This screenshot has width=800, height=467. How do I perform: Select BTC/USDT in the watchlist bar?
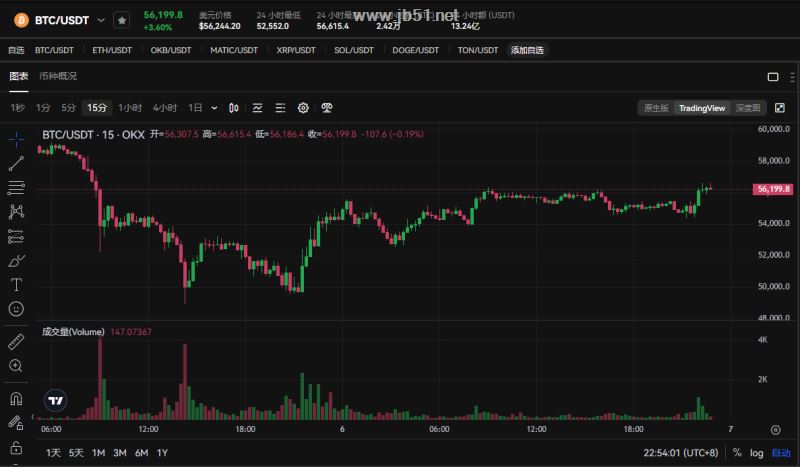(54, 50)
